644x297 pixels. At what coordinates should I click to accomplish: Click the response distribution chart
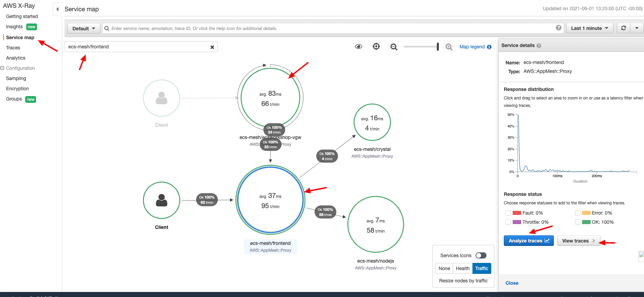(577, 143)
